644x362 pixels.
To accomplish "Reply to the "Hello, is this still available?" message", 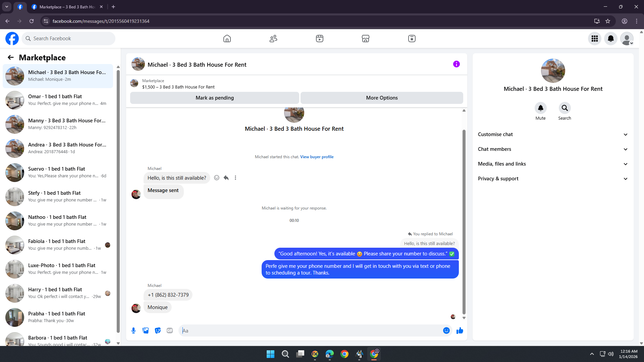I will (226, 178).
